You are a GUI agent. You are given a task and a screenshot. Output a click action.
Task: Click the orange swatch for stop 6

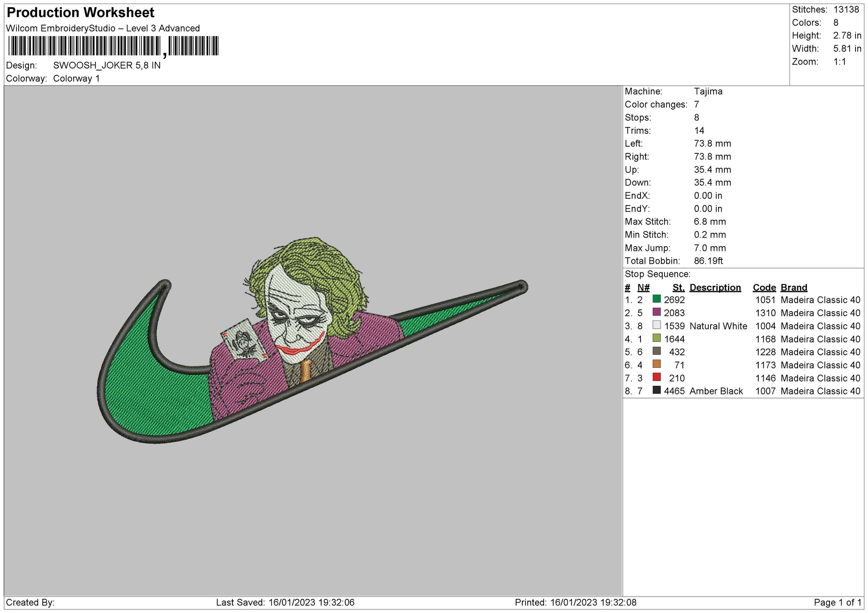tap(656, 364)
